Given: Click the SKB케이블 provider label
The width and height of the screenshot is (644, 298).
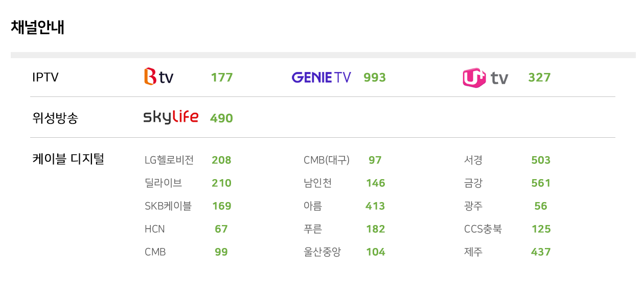Looking at the screenshot, I should [x=168, y=206].
